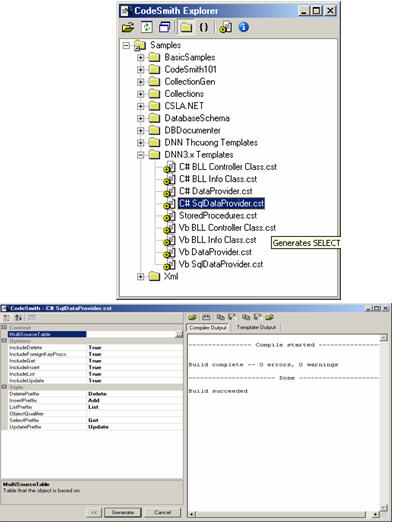Image resolution: width=395 pixels, height=525 pixels.
Task: Click the green refresh icon in Explorer toolbar
Action: click(146, 27)
